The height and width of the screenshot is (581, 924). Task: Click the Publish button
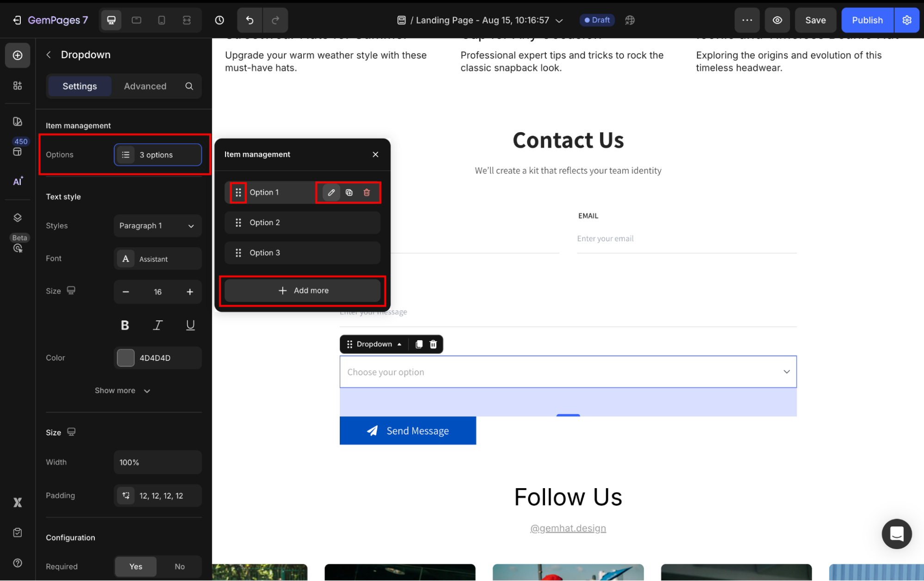867,20
